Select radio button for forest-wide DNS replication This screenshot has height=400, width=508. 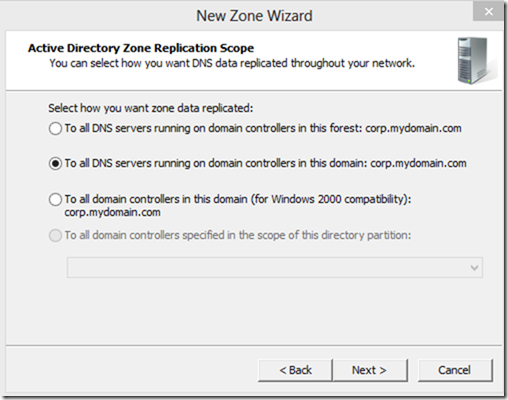[x=55, y=129]
